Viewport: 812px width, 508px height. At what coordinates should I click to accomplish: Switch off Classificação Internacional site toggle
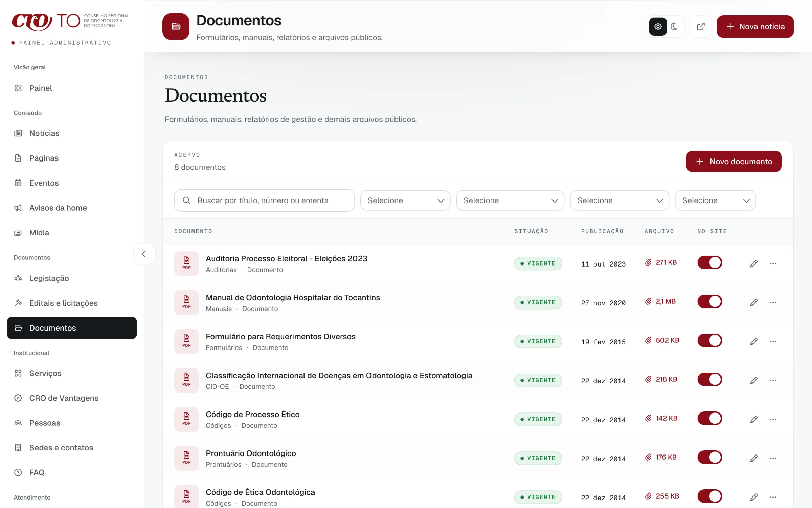[x=710, y=380]
